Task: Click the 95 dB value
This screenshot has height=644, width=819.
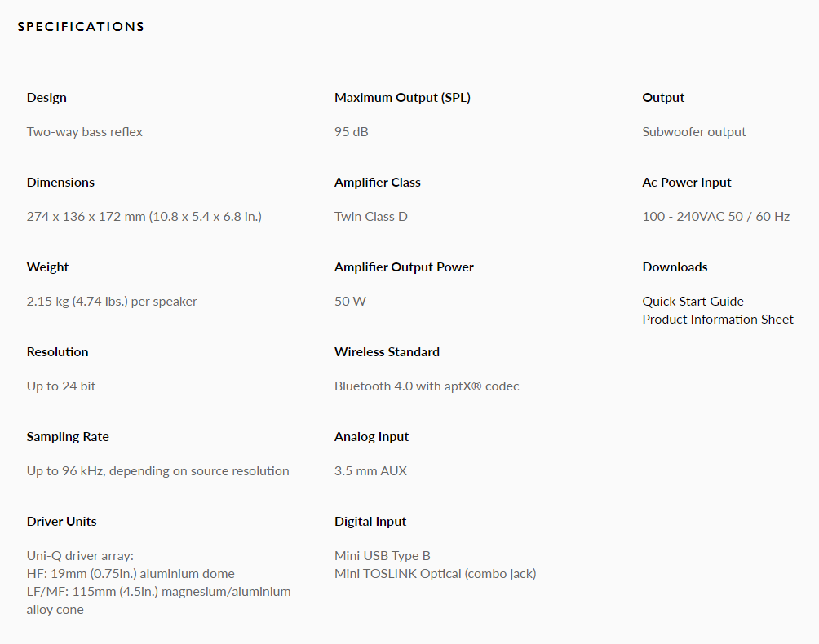Action: click(351, 132)
